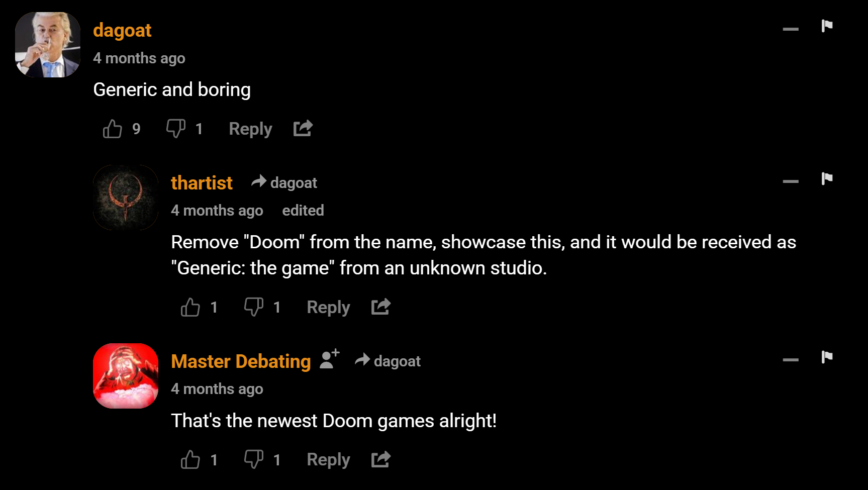Report thartist's reply with flag icon
Screen dimensions: 868x490
827,178
